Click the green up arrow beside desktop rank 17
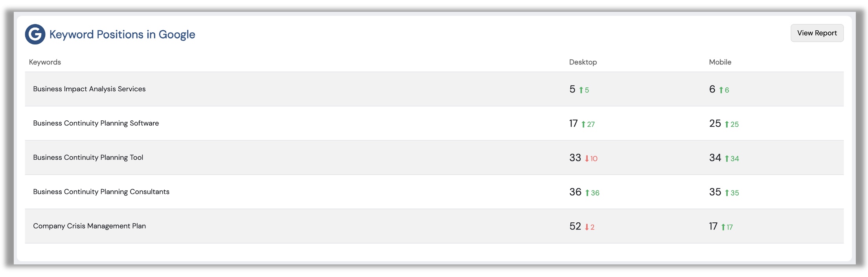Image resolution: width=868 pixels, height=277 pixels. coord(583,124)
